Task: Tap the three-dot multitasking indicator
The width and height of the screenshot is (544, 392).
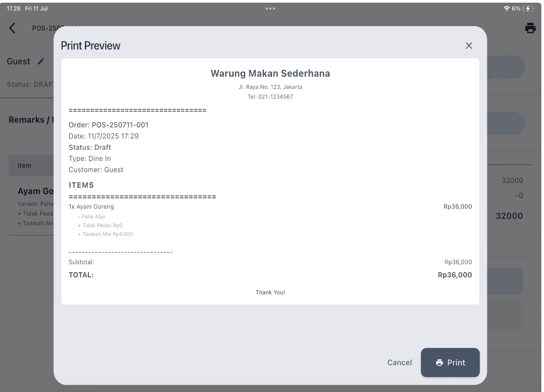Action: click(x=270, y=9)
